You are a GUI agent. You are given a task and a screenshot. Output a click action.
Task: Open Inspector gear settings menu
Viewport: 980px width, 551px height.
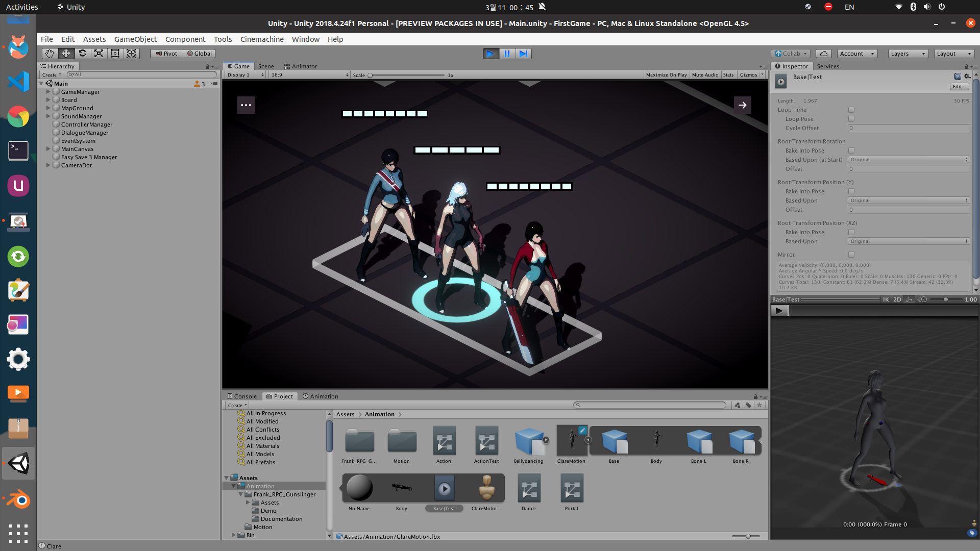(967, 77)
